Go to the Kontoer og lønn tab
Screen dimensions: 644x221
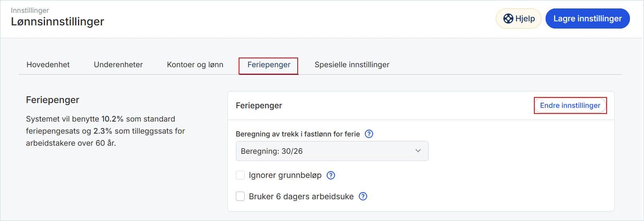click(x=195, y=65)
